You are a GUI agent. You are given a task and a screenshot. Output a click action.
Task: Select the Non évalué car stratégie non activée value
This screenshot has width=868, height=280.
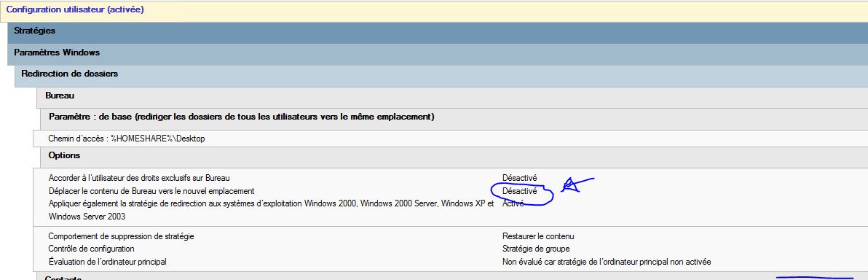point(606,262)
